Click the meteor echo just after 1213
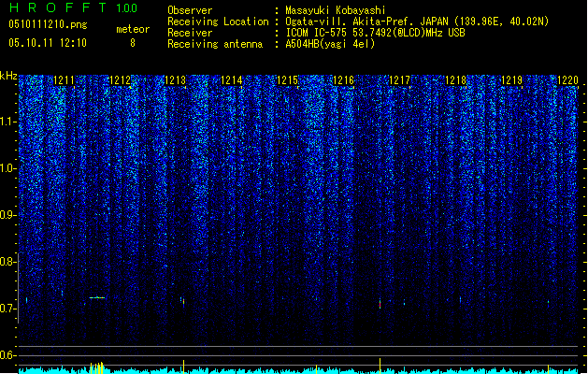588x374 pixels. 183,302
